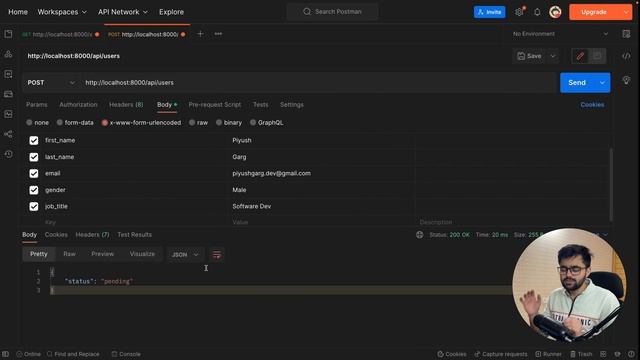Expand the Send button arrow
Image resolution: width=640 pixels, height=360 pixels.
point(602,82)
